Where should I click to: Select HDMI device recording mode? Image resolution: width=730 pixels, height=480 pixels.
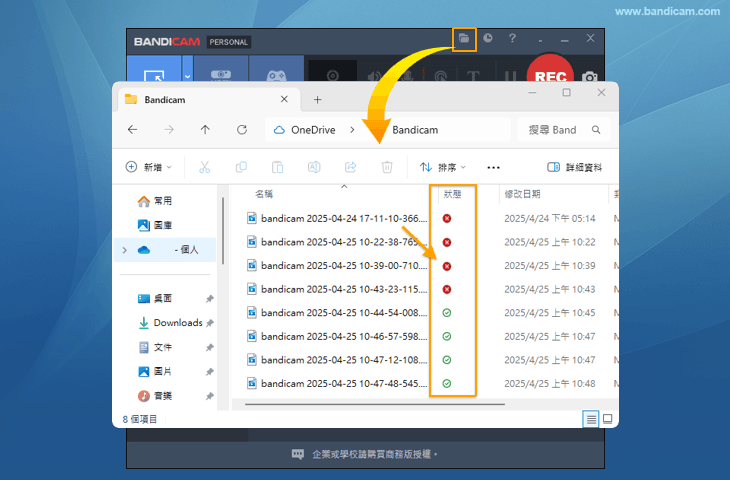(x=221, y=69)
